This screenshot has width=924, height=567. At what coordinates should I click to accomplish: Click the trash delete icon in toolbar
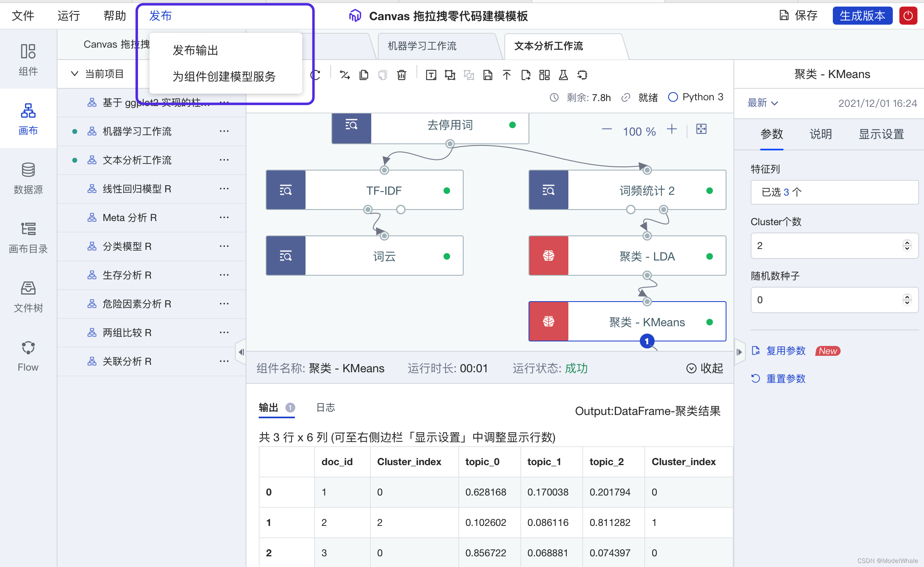click(x=402, y=75)
